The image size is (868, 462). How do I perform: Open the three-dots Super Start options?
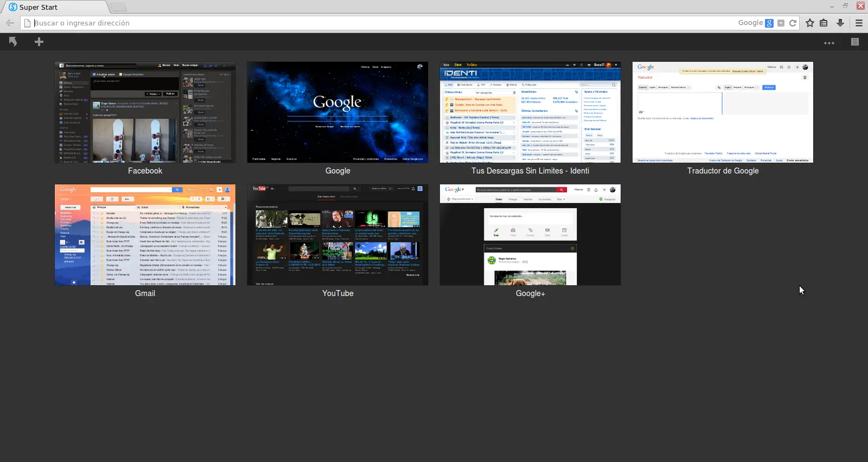[829, 42]
